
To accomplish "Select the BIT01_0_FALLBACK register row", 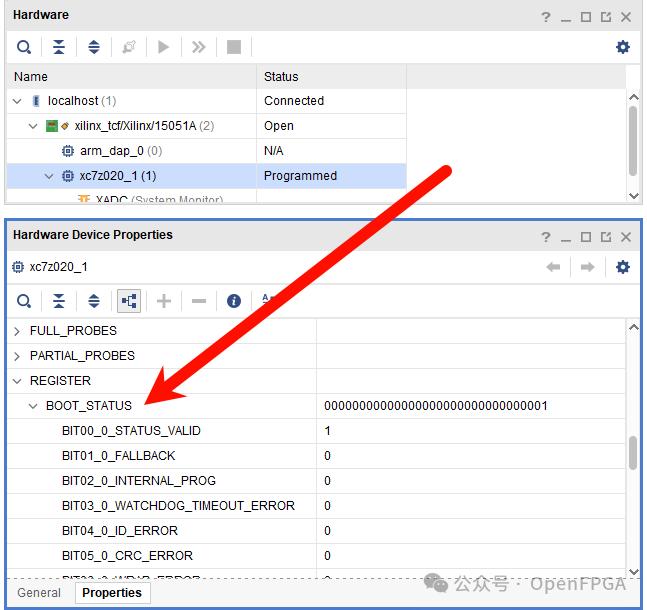I will pos(118,456).
